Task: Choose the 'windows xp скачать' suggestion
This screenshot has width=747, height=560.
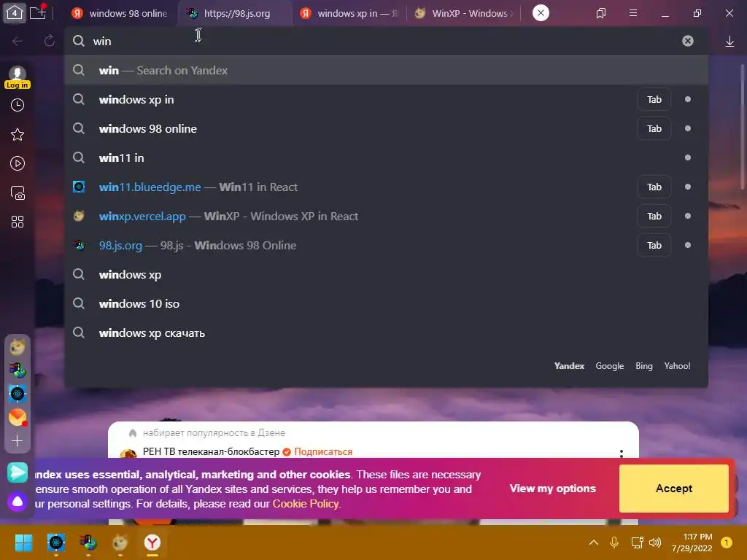Action: 387,332
